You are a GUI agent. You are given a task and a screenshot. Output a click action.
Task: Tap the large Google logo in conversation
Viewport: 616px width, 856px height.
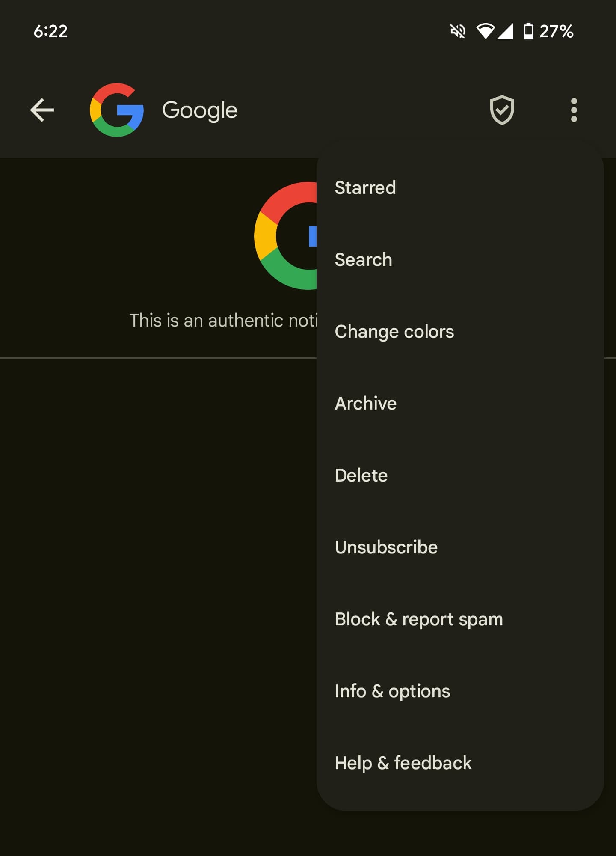[285, 235]
